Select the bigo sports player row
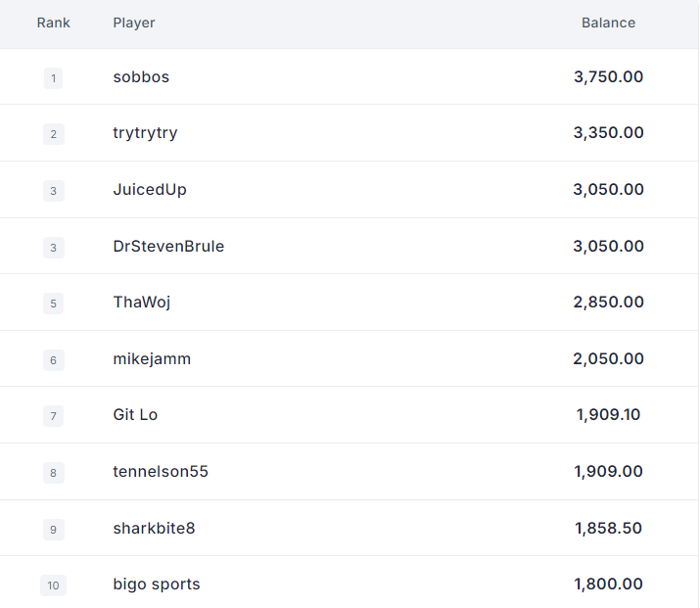700x608 pixels. coord(350,584)
